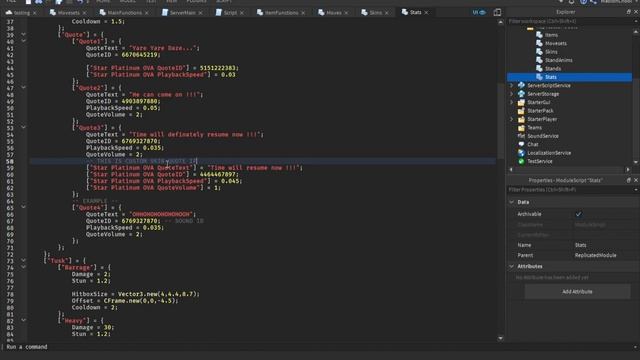Toggle the UI visibility eye button
640x360 pixels.
479,13
